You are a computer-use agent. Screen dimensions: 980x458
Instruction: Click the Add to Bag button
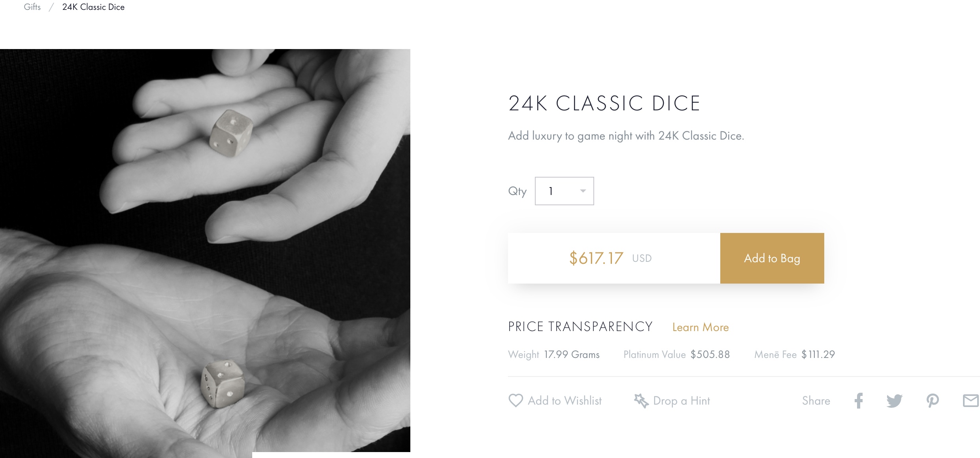(772, 258)
